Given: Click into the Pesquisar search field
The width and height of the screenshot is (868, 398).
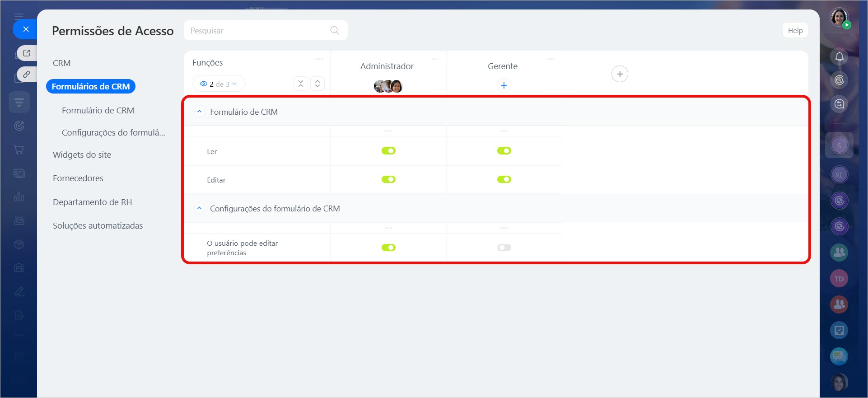Looking at the screenshot, I should click(257, 30).
